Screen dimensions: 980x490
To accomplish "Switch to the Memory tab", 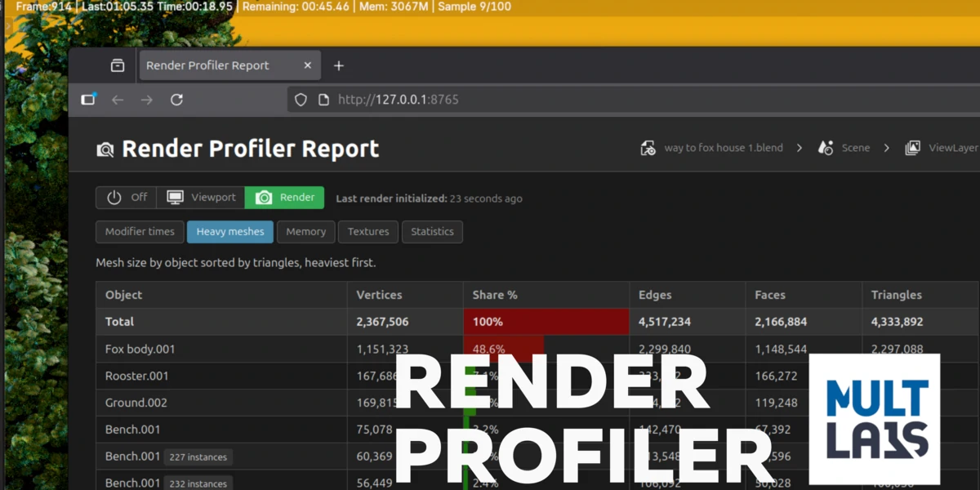I will [305, 231].
